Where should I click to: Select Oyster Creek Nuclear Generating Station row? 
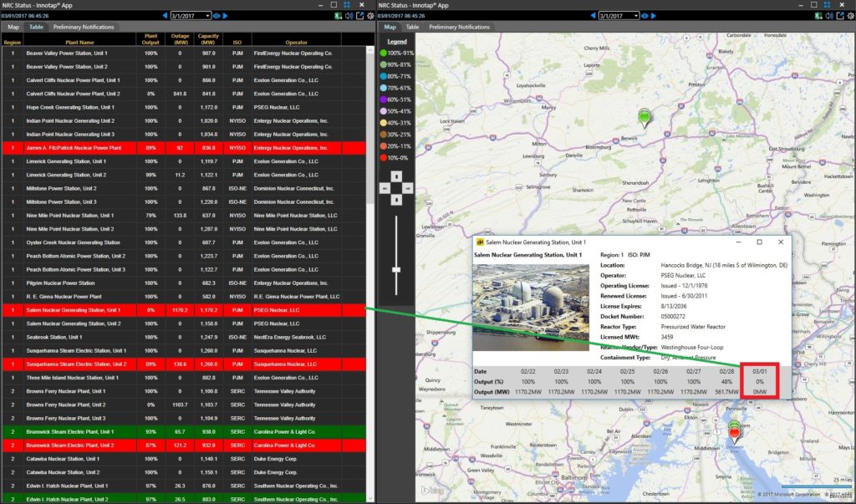click(x=183, y=242)
